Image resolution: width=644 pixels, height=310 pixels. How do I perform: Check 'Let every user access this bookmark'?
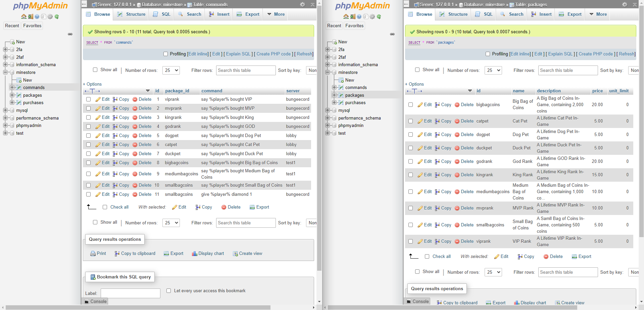click(169, 291)
